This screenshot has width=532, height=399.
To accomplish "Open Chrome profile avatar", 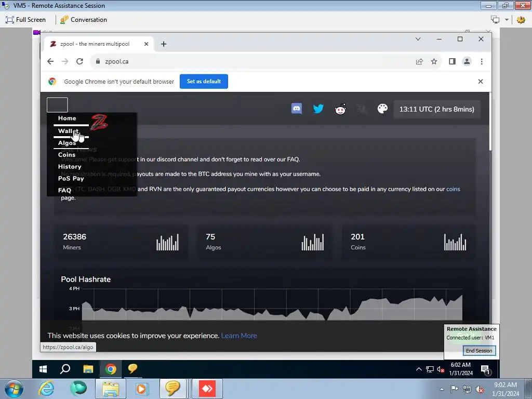I will 467,61.
